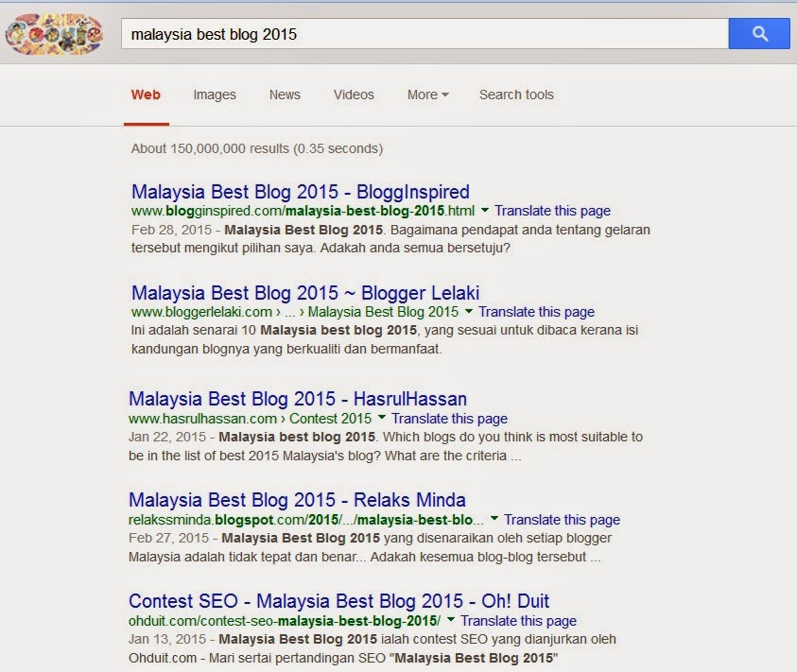The width and height of the screenshot is (797, 672).
Task: Click the Google doodle logo
Action: (54, 33)
